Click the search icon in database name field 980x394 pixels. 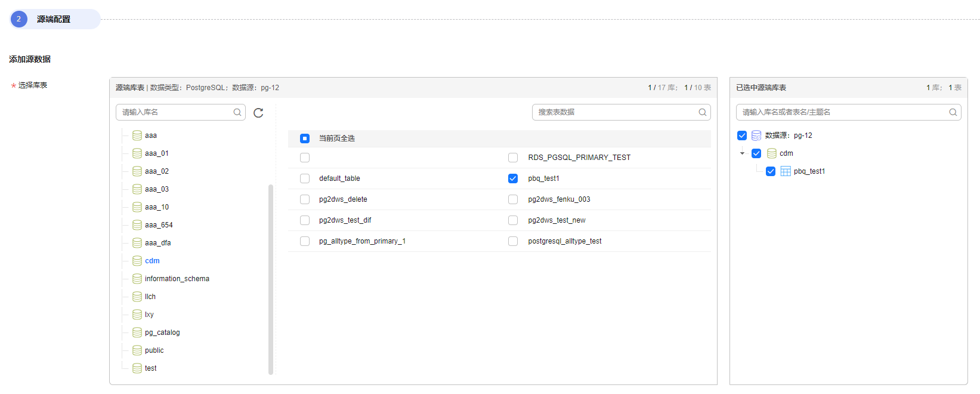tap(237, 112)
